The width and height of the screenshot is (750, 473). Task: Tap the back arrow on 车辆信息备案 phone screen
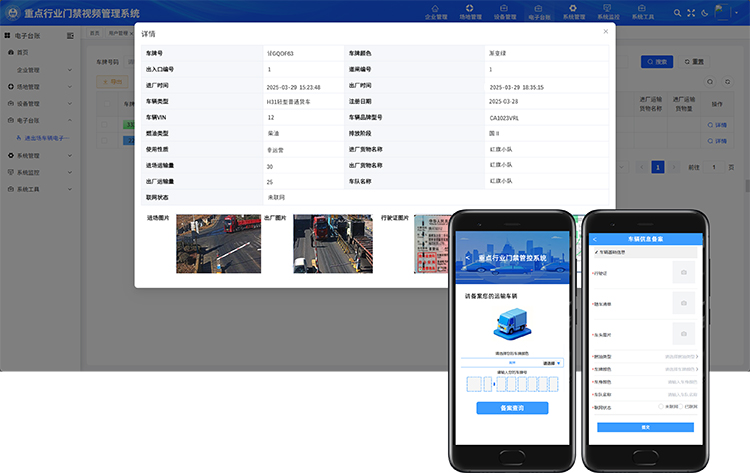click(596, 239)
